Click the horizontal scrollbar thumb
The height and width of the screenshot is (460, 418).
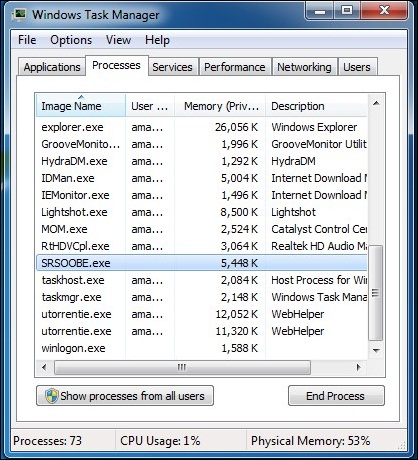click(182, 368)
